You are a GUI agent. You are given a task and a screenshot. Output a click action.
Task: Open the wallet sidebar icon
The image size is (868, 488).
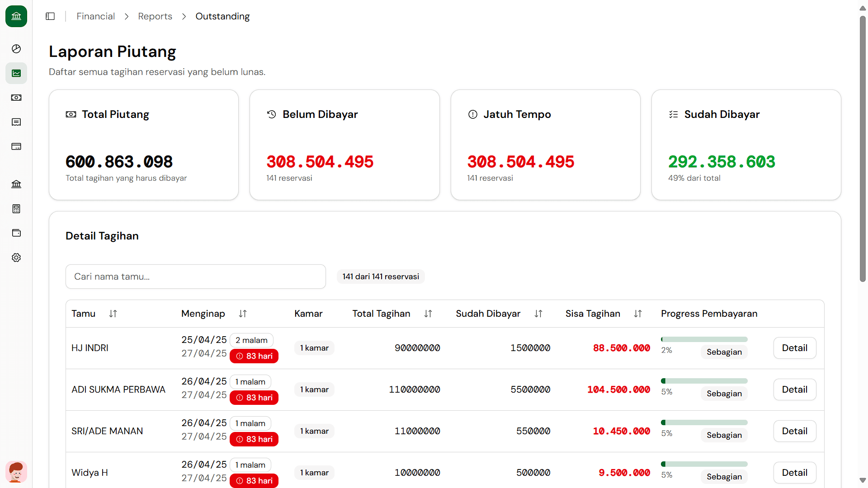tap(16, 233)
